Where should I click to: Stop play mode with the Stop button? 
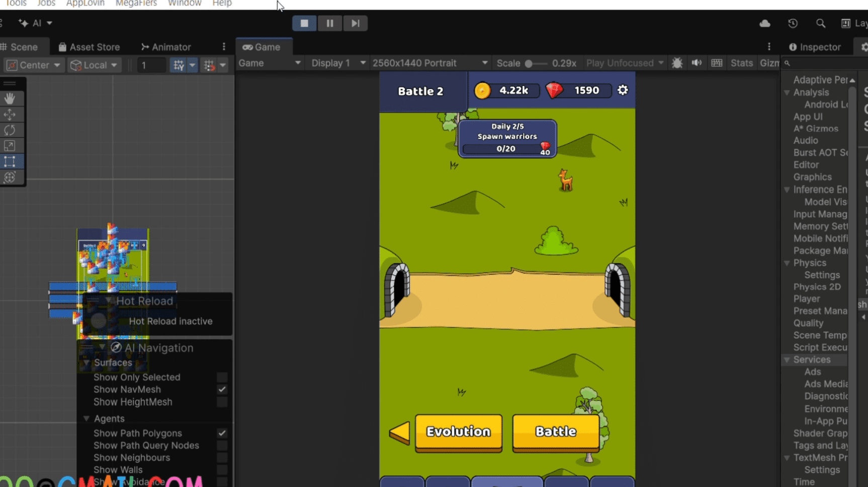304,23
